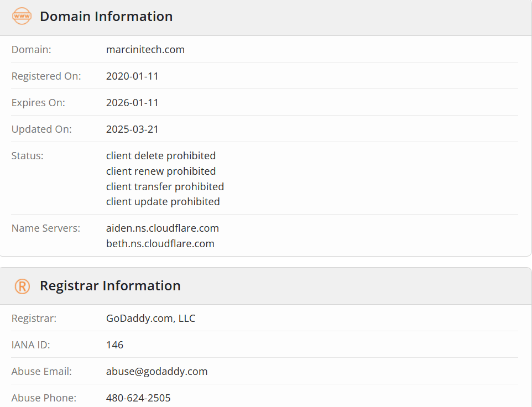Click the updated date 2025-03-21

point(132,129)
